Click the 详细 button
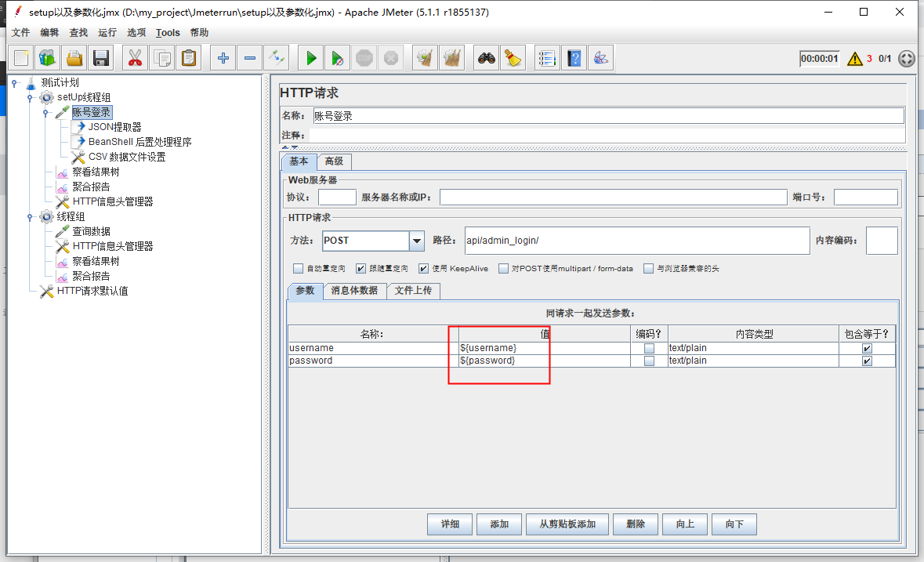 tap(450, 524)
